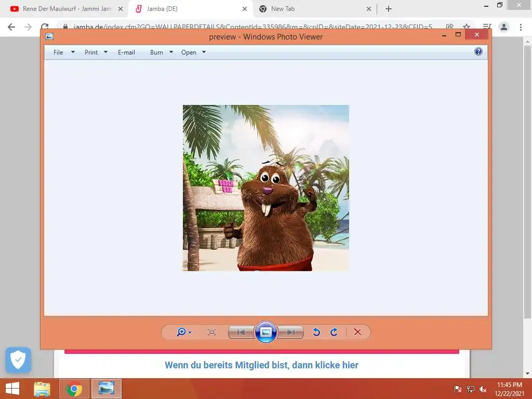
Task: Open the Burn menu
Action: pos(156,52)
